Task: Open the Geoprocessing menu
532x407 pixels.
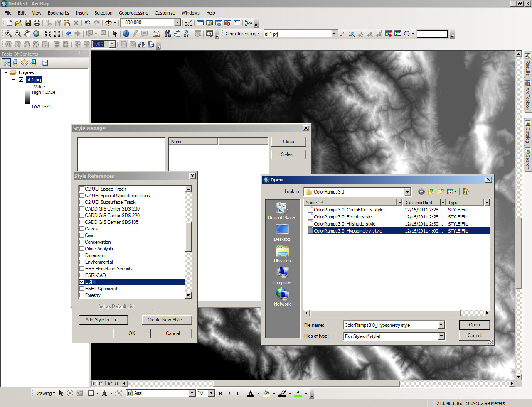Action: 133,13
